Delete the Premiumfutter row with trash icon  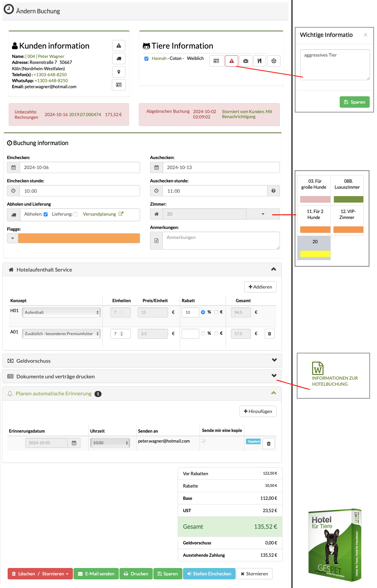[270, 334]
